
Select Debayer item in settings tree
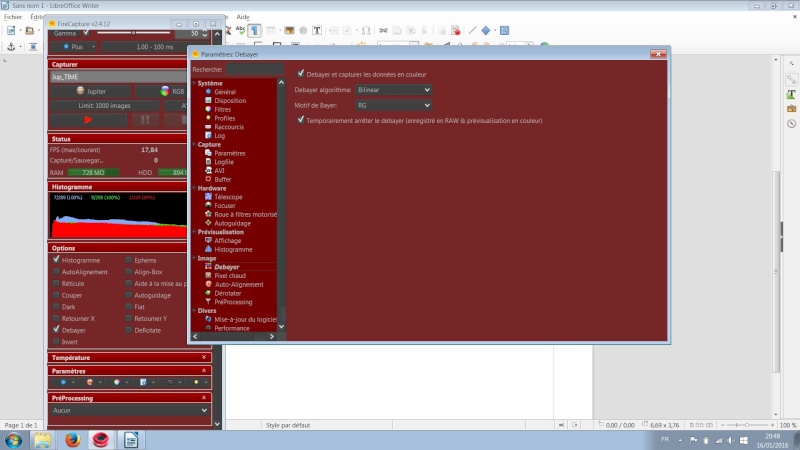click(227, 267)
